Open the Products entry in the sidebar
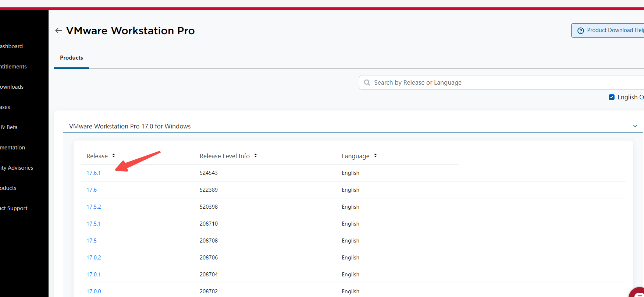This screenshot has height=297, width=644. point(8,188)
